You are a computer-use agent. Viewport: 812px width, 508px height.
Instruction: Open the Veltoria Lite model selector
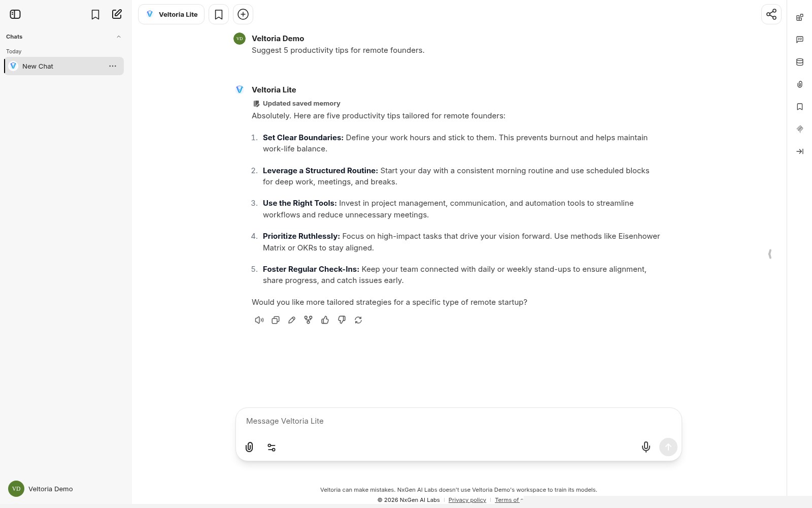172,14
